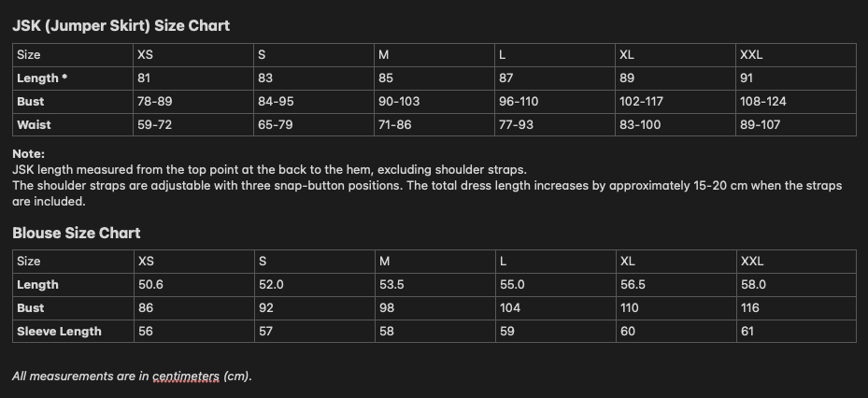Select the Waist row label in JSK chart
Image resolution: width=868 pixels, height=398 pixels.
pos(34,124)
